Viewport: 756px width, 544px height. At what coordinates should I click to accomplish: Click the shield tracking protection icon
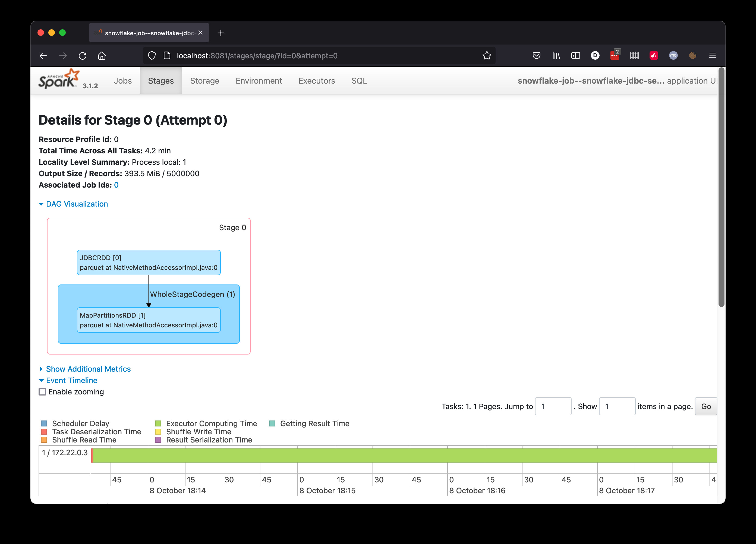click(152, 56)
